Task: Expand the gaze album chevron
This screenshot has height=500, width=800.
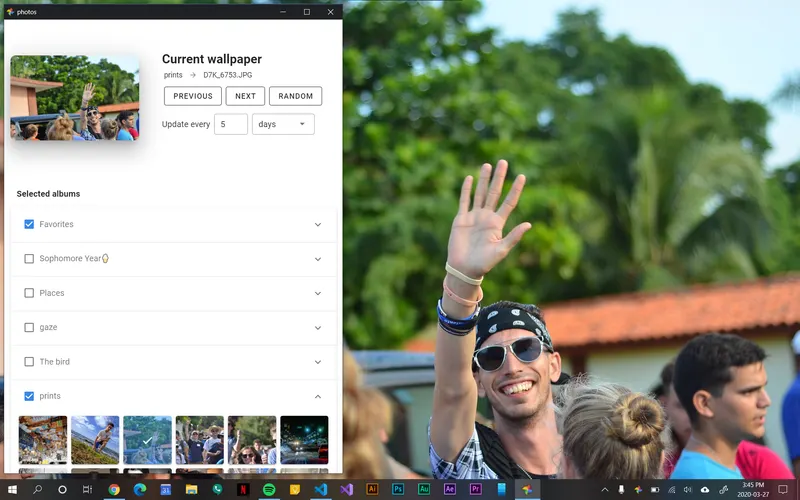Action: [318, 328]
